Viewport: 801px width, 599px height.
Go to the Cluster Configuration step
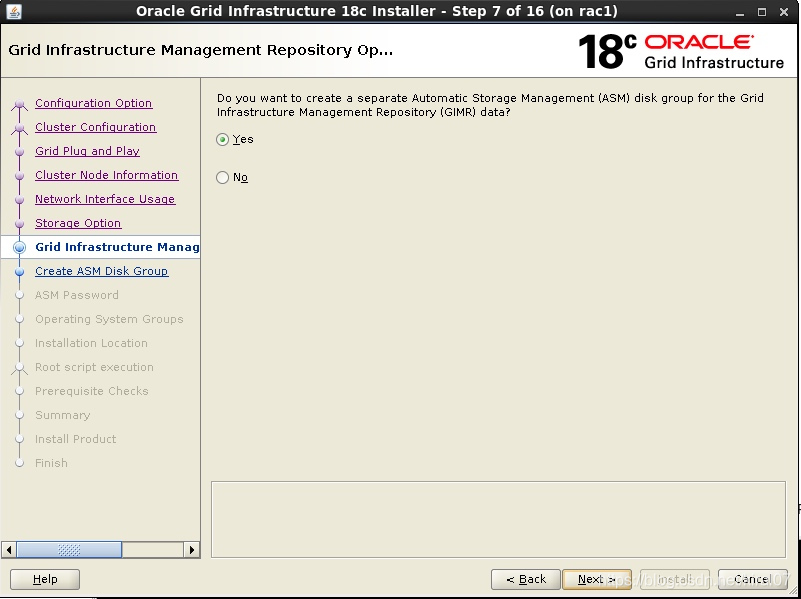click(x=96, y=127)
